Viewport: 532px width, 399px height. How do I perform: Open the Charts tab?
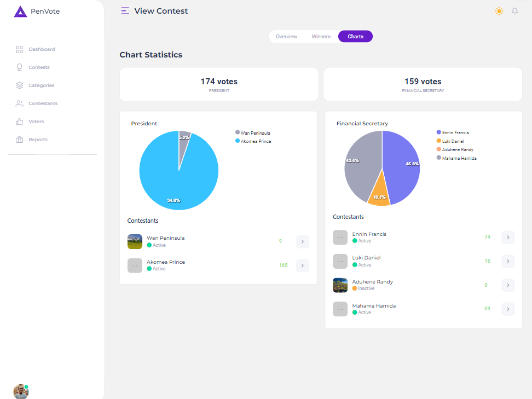pos(355,36)
